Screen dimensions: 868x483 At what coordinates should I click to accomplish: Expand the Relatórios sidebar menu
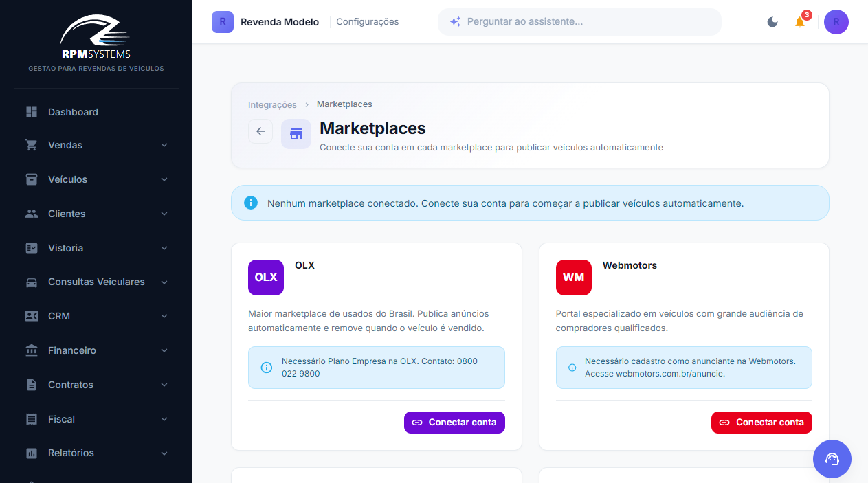click(96, 453)
